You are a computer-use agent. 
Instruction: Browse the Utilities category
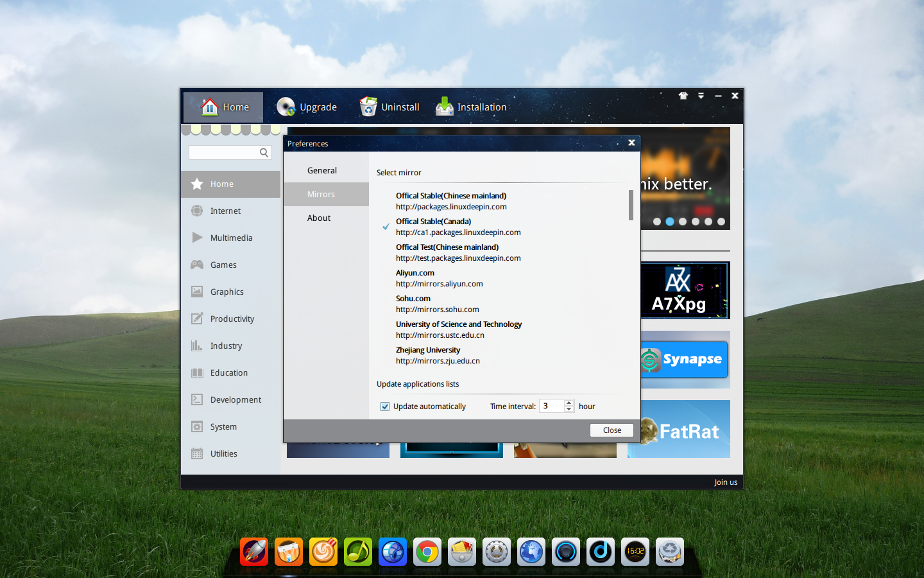(231, 453)
